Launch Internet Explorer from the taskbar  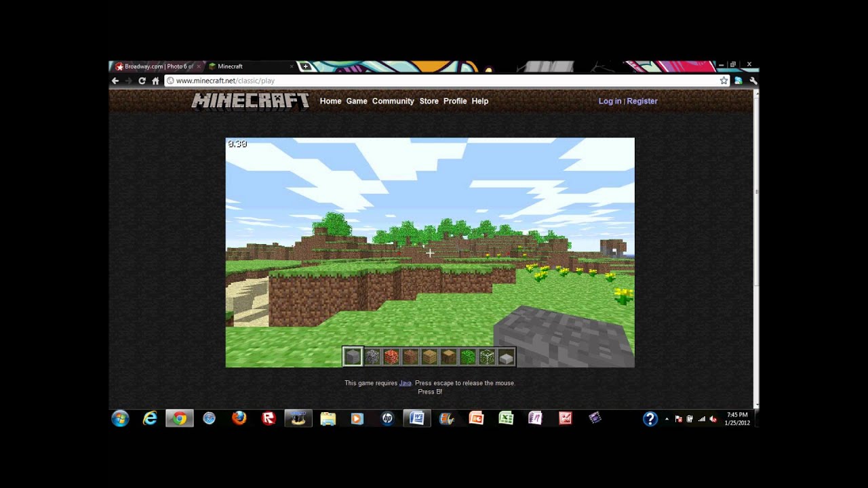[150, 418]
